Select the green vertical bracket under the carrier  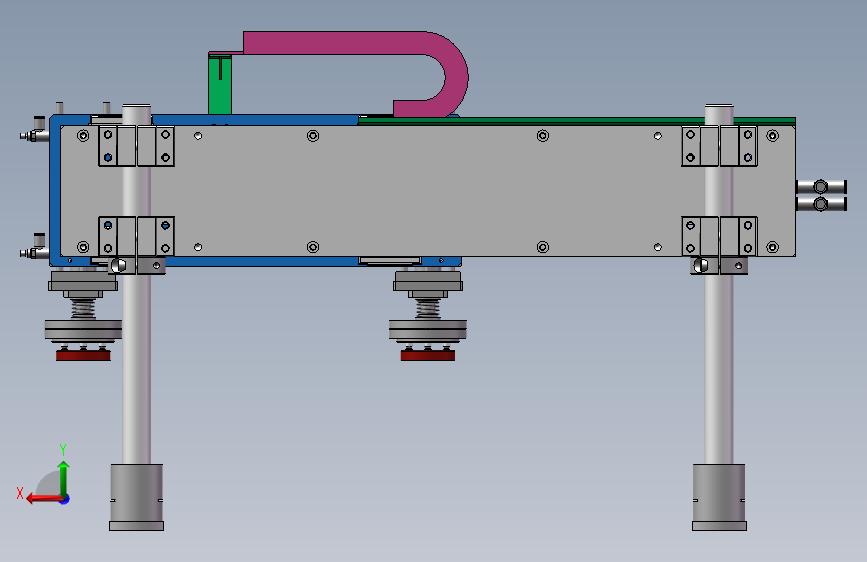(x=220, y=84)
